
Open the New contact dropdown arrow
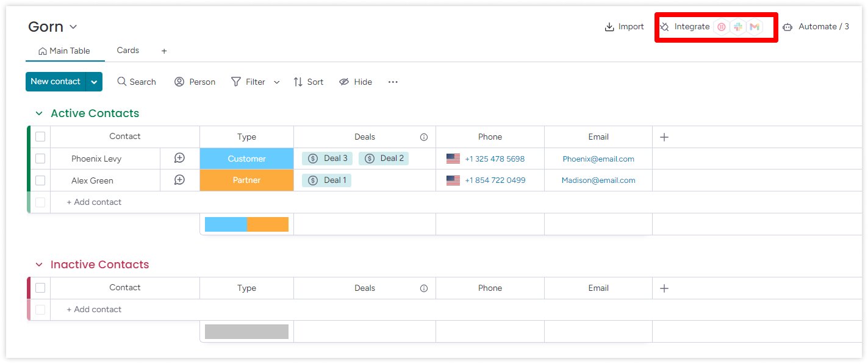pos(94,82)
